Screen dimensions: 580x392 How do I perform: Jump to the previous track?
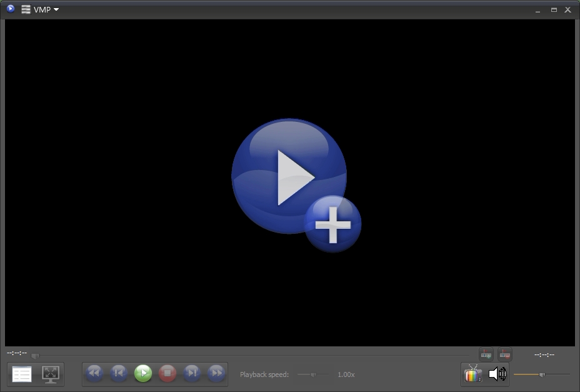pos(118,373)
